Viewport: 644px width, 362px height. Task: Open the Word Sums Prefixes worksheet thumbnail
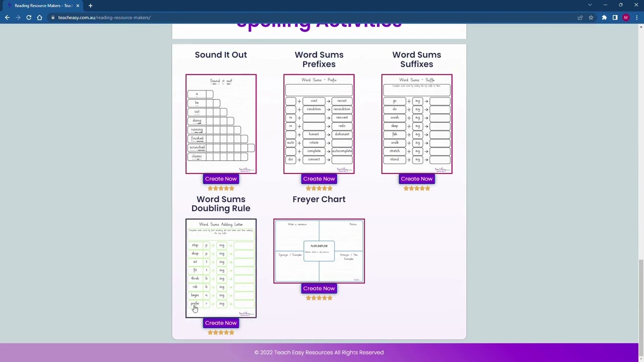[319, 124]
